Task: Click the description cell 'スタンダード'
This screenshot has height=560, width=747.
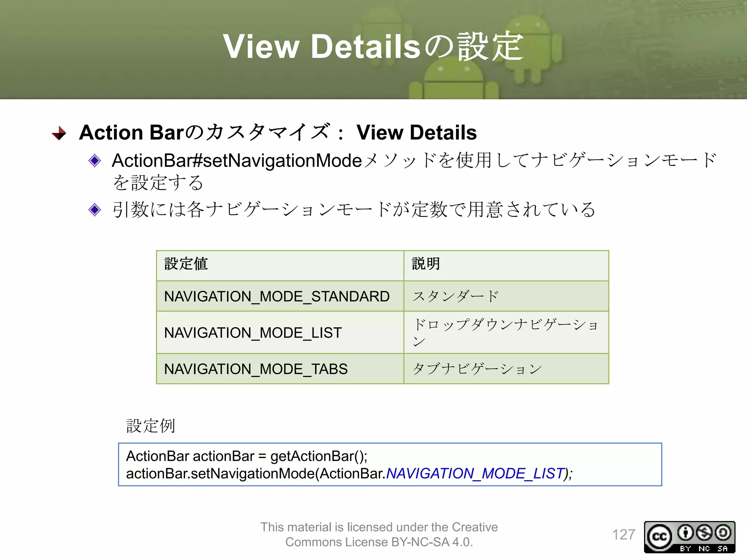Action: (x=506, y=296)
